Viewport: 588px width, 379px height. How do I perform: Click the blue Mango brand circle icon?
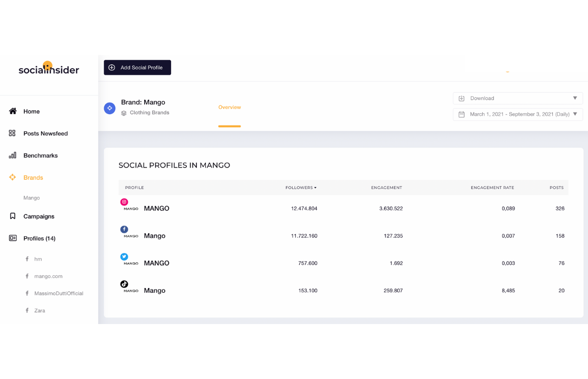110,108
